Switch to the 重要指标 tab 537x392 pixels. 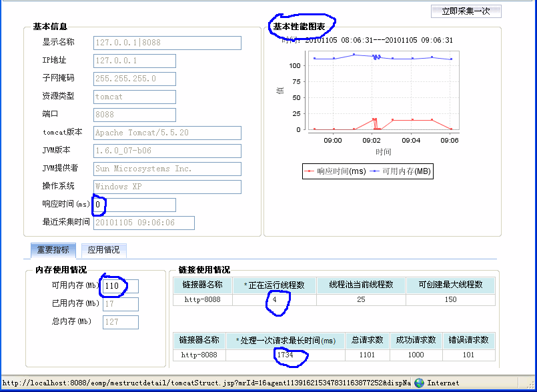53,250
